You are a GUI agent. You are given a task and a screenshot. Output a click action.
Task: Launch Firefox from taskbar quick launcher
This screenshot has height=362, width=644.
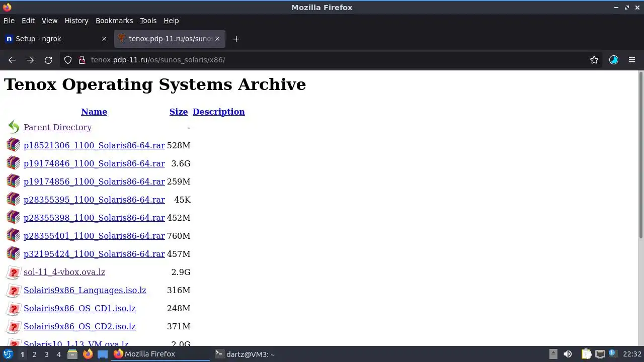point(88,354)
